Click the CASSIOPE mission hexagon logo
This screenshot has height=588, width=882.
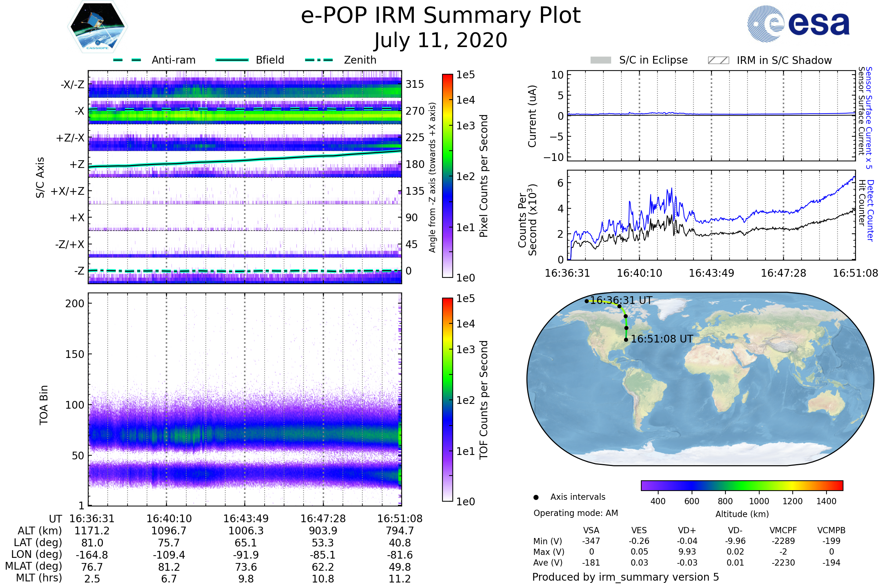97,27
